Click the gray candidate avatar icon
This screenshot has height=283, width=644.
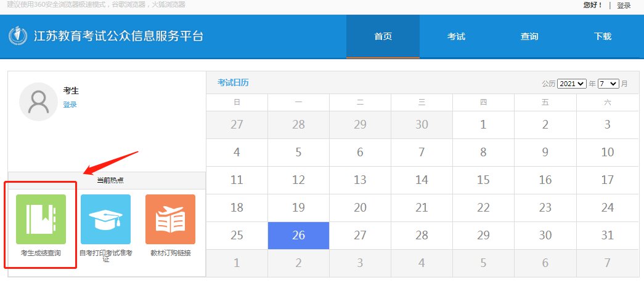38,101
